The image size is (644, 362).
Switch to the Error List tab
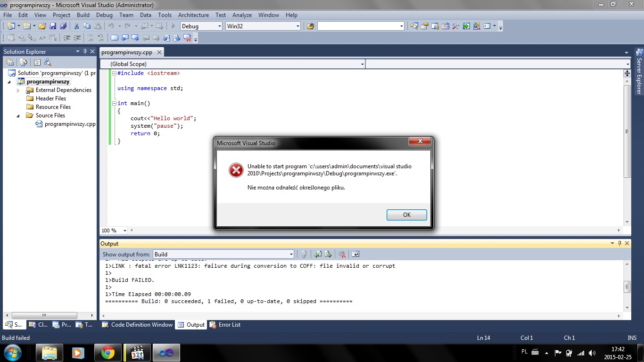click(225, 325)
